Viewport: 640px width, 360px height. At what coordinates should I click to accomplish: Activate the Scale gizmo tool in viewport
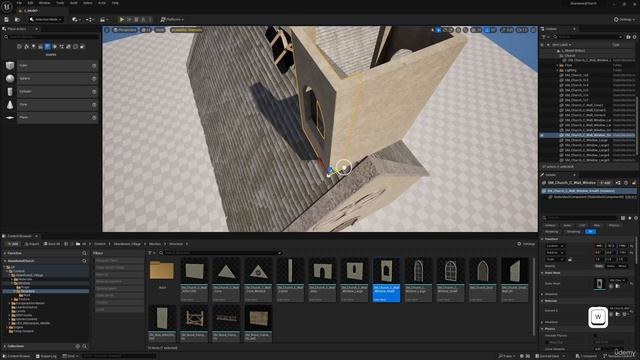click(451, 30)
